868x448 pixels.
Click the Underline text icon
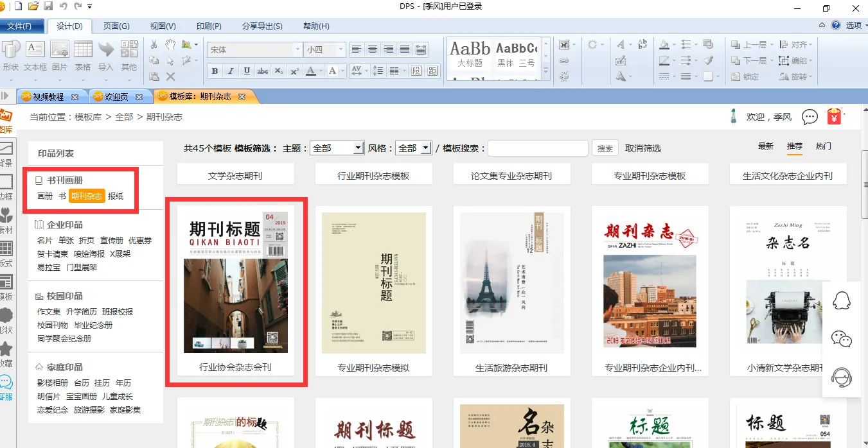tap(247, 71)
